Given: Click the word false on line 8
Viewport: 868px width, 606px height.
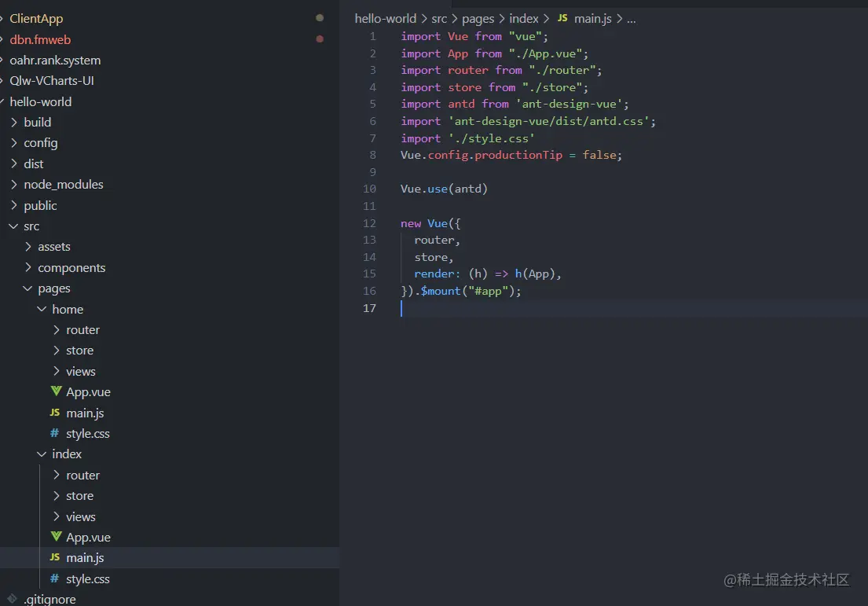Looking at the screenshot, I should pyautogui.click(x=599, y=155).
